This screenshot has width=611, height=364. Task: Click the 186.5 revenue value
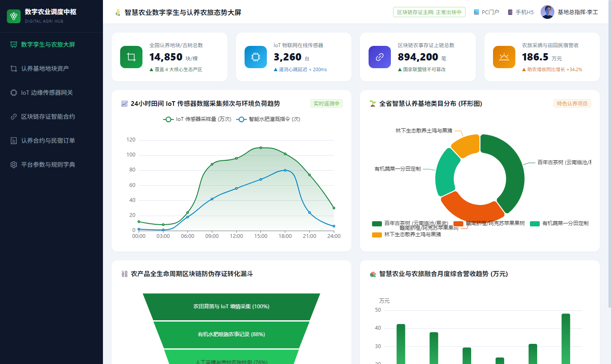[535, 57]
